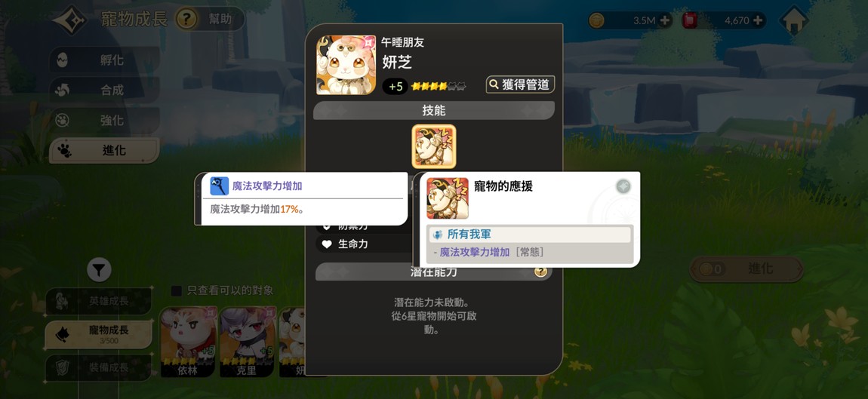This screenshot has width=868, height=399.
Task: Open the filter funnel icon
Action: pyautogui.click(x=99, y=270)
